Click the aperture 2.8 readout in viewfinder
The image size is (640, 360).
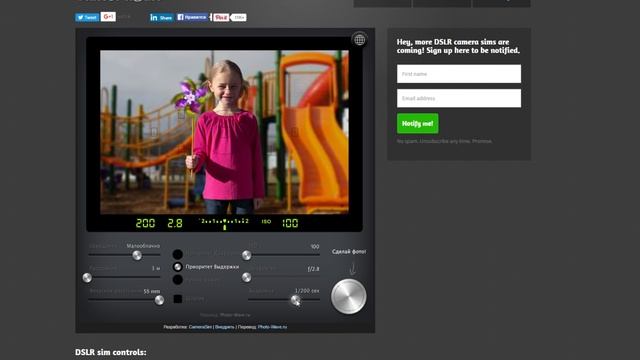click(x=175, y=223)
